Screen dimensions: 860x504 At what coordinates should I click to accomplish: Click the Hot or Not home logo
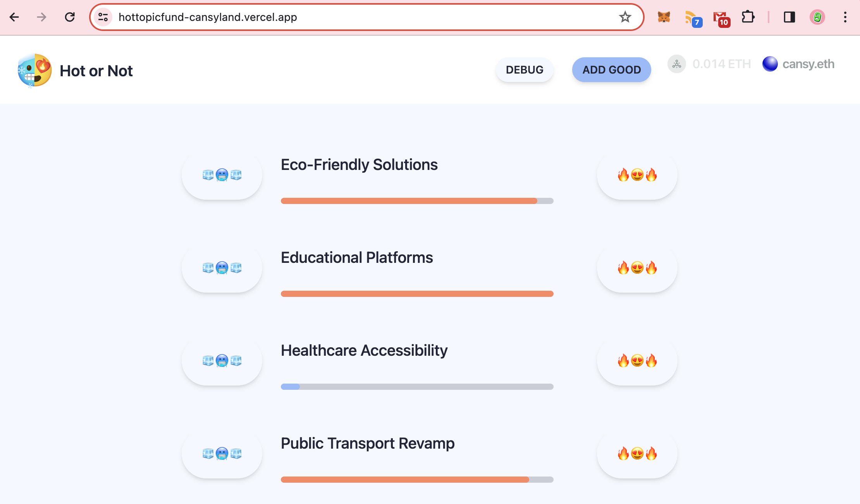tap(76, 71)
